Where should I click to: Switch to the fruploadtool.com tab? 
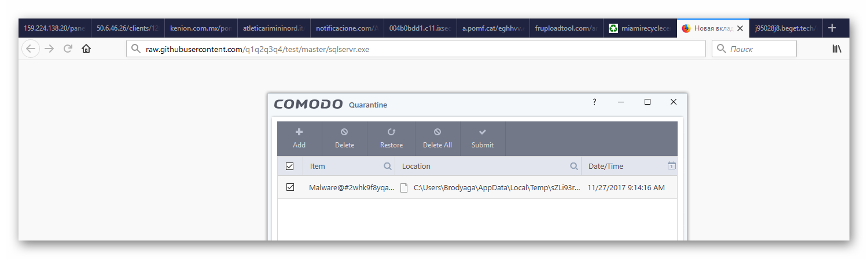(x=567, y=28)
